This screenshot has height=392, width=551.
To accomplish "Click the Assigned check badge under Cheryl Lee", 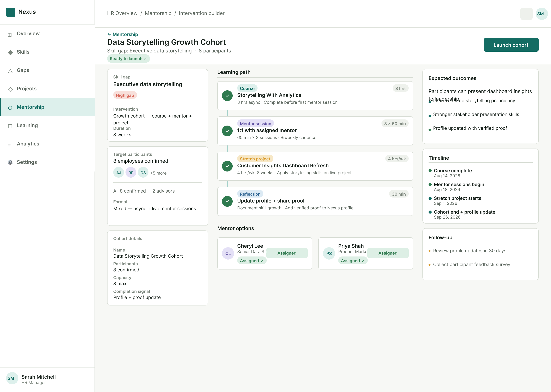I will click(252, 261).
